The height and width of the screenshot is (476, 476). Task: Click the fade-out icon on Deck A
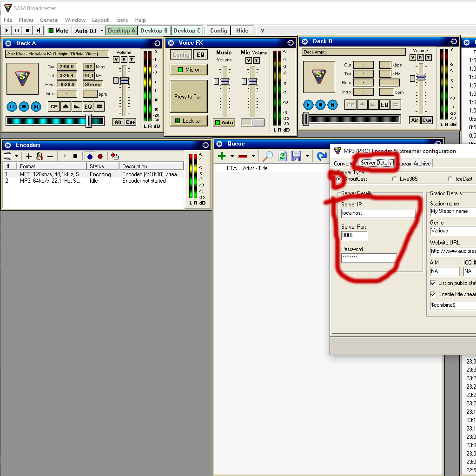point(77,106)
